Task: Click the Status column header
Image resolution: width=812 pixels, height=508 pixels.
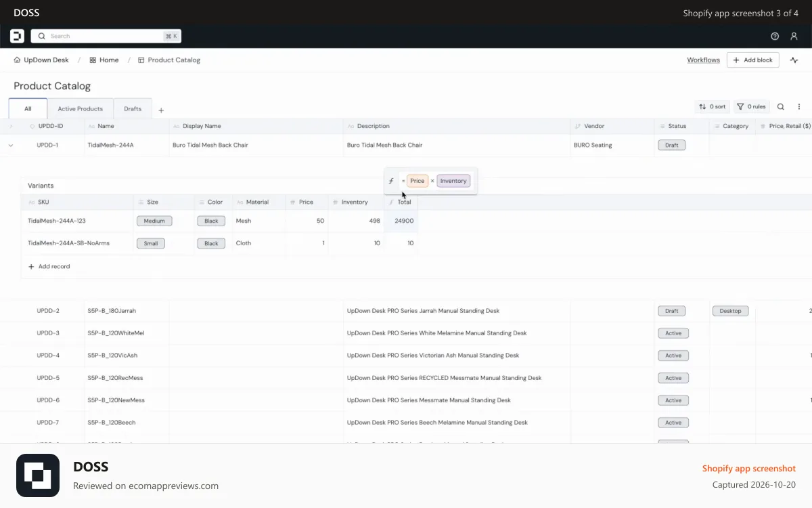Action: 681,126
